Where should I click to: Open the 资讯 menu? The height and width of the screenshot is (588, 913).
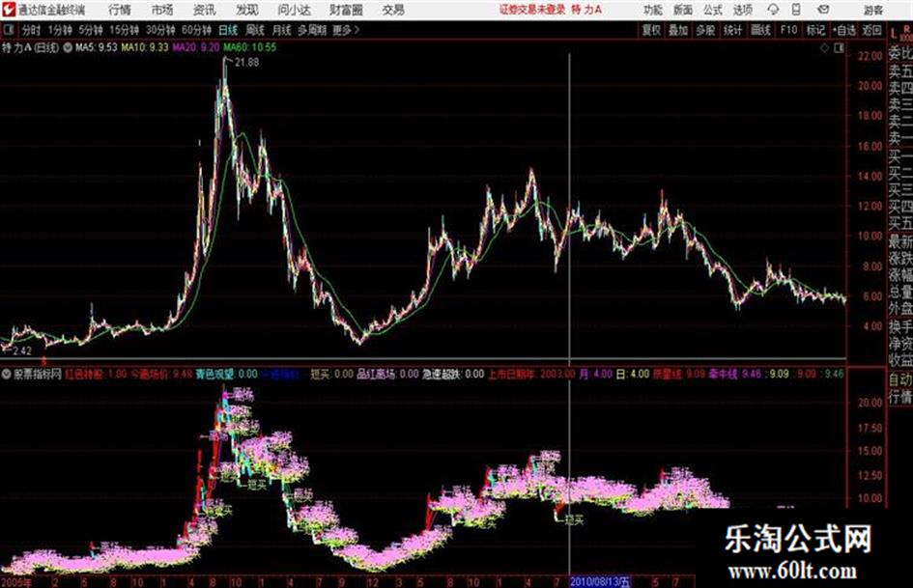pyautogui.click(x=204, y=10)
